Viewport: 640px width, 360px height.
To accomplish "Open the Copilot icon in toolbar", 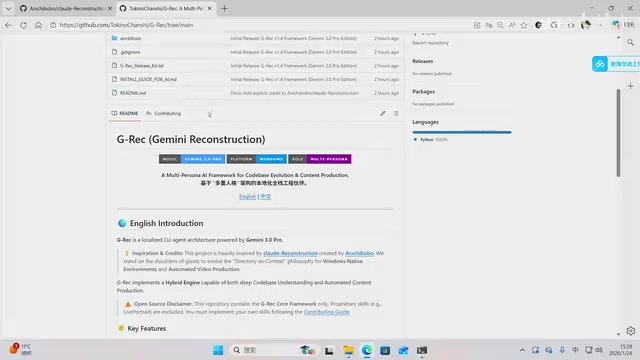I will click(x=616, y=25).
